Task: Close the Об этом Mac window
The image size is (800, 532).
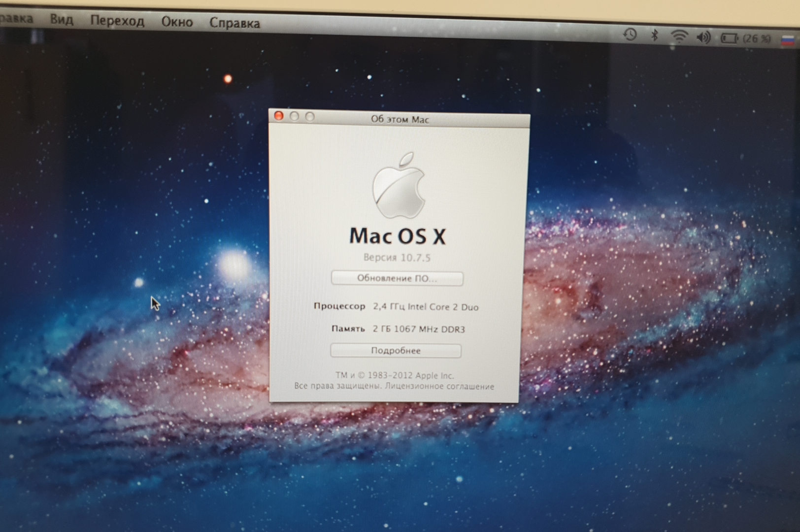Action: tap(279, 115)
